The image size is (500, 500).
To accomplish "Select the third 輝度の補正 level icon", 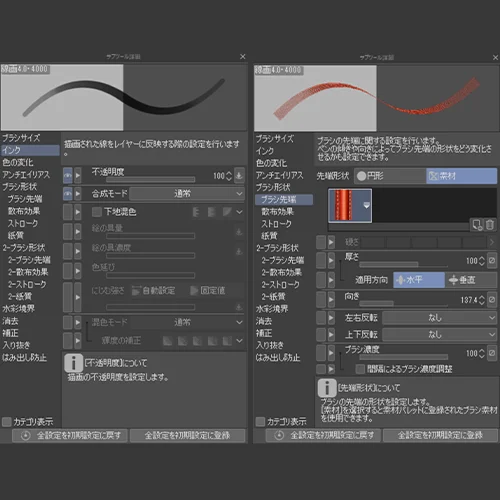I will (197, 341).
